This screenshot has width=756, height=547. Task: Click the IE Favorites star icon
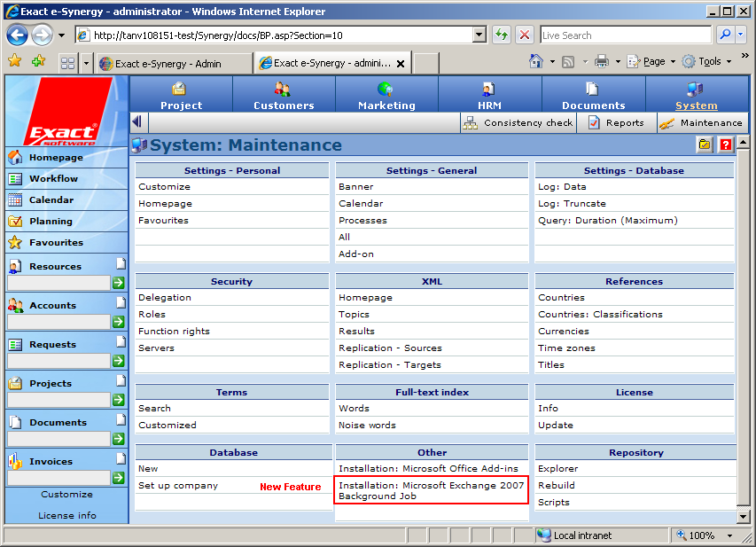(14, 61)
